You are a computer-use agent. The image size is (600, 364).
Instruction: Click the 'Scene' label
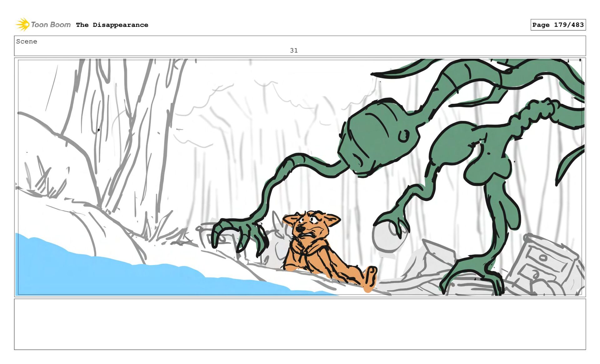click(27, 42)
